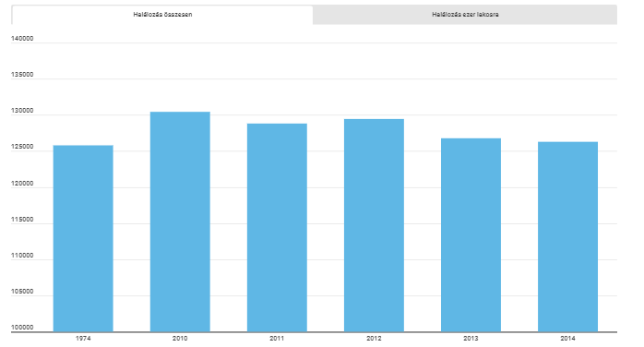The width and height of the screenshot is (644, 347).
Task: Click the 1974 x-axis label
Action: pyautogui.click(x=83, y=339)
